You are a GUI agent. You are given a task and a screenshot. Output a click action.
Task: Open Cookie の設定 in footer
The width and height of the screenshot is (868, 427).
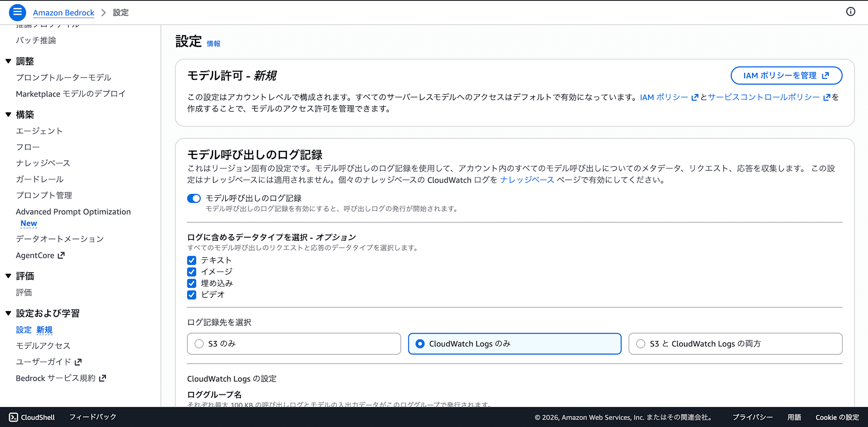837,417
